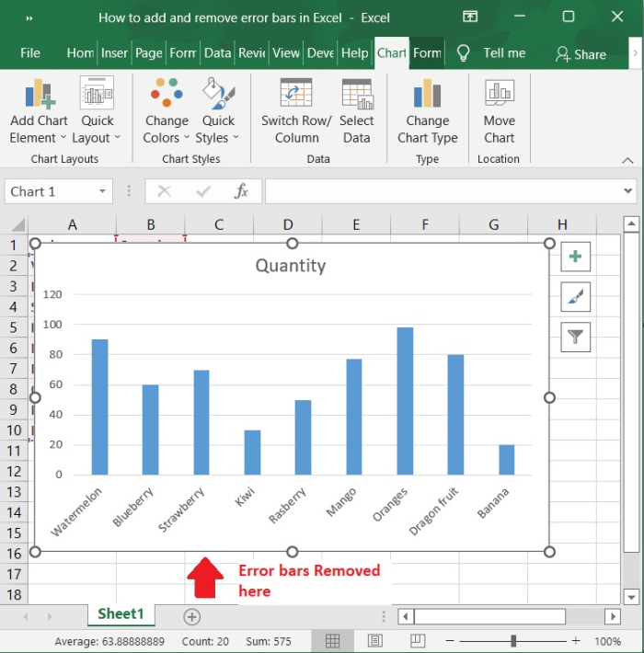Click the Sum: 575 status entry
644x653 pixels.
269,641
